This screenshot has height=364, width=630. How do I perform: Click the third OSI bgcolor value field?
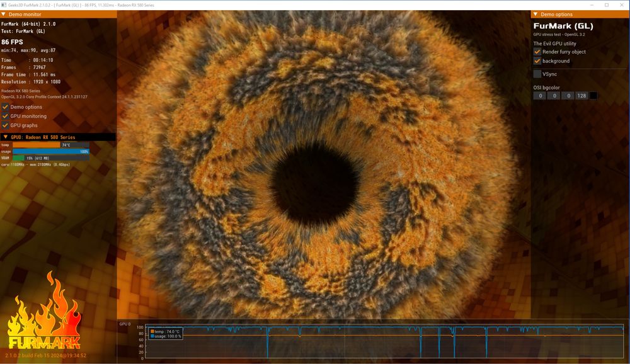[x=568, y=96]
